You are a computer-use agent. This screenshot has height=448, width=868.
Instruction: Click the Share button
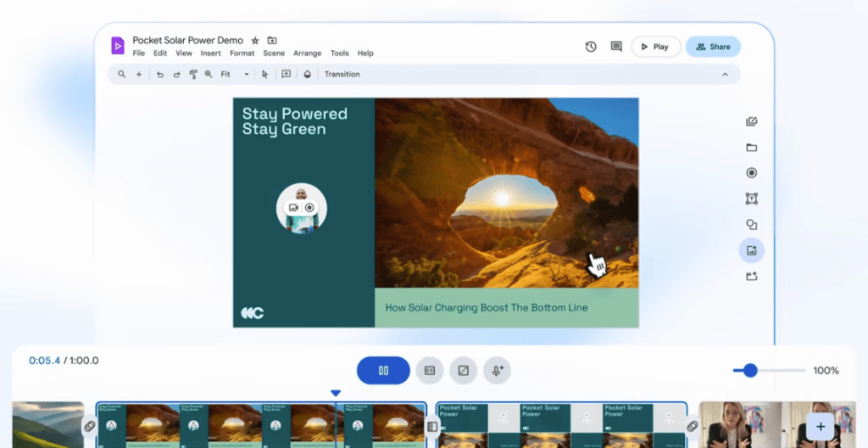point(713,47)
